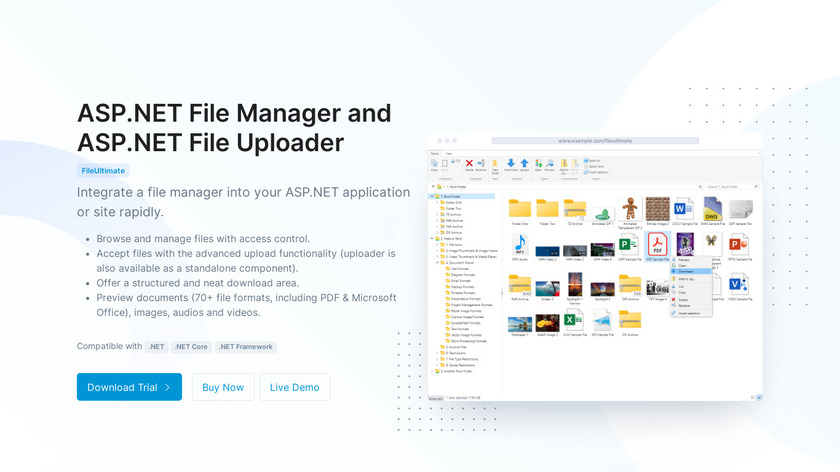Click the blue Download arrow in ribbon
The width and height of the screenshot is (840, 472).
coord(511,164)
